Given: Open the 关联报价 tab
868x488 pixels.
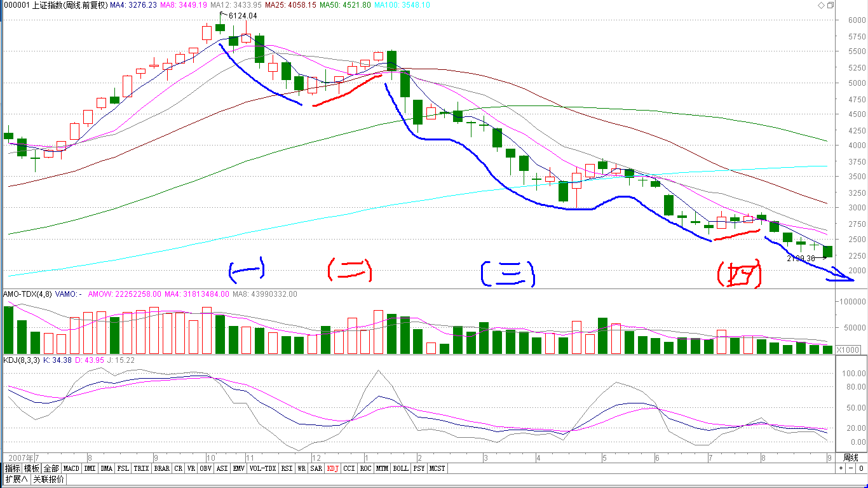Looking at the screenshot, I should 48,479.
